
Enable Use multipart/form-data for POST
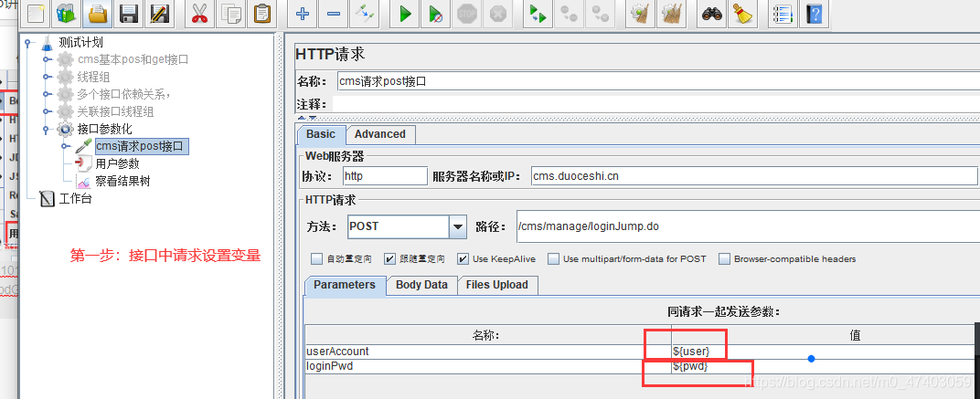(x=553, y=258)
